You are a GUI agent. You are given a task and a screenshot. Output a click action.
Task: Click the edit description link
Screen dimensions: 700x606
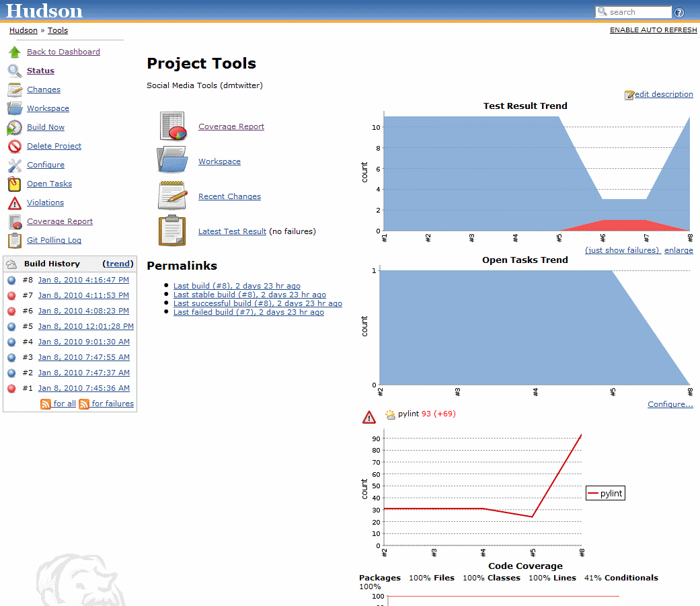(x=664, y=94)
